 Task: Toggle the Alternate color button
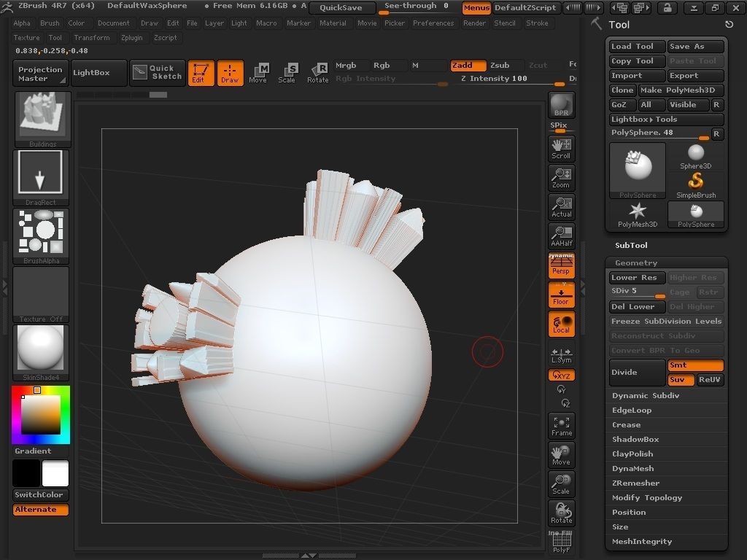41,509
